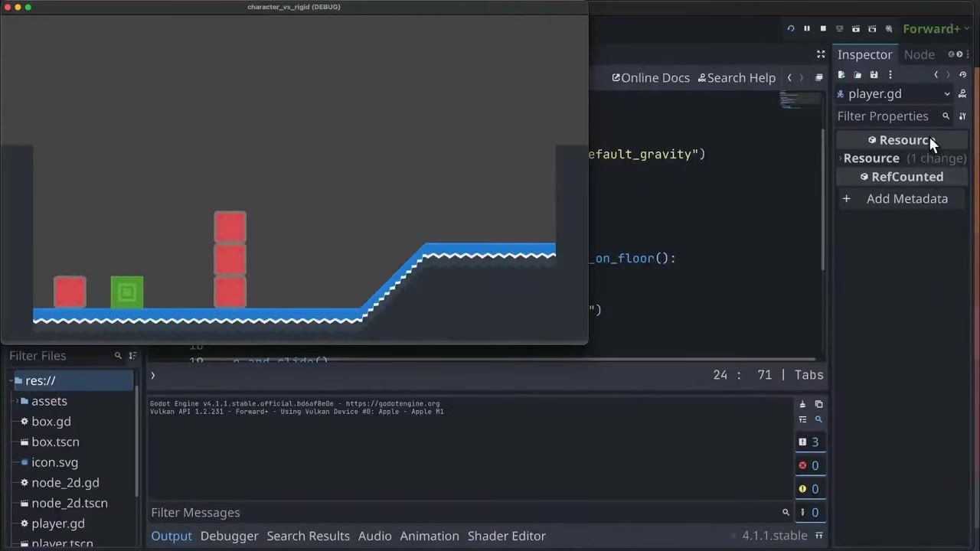The image size is (980, 551).
Task: Open the Debugger bottom panel
Action: pos(229,536)
